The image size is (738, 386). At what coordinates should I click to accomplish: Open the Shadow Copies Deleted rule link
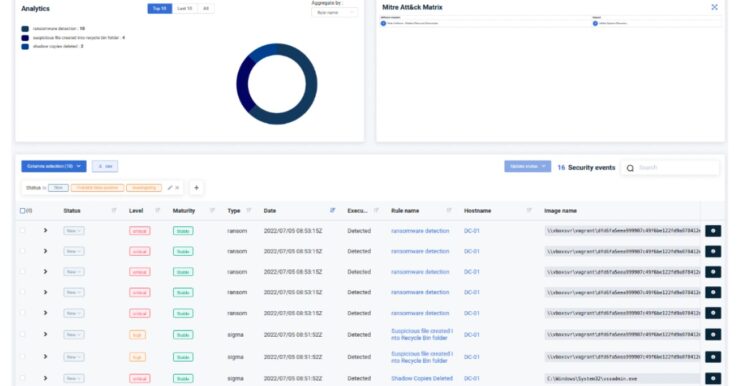[x=422, y=378]
